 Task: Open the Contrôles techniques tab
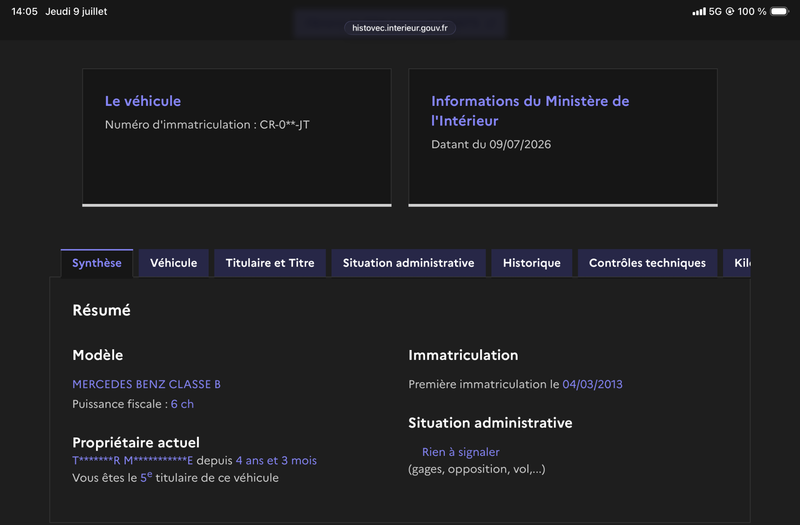(647, 263)
